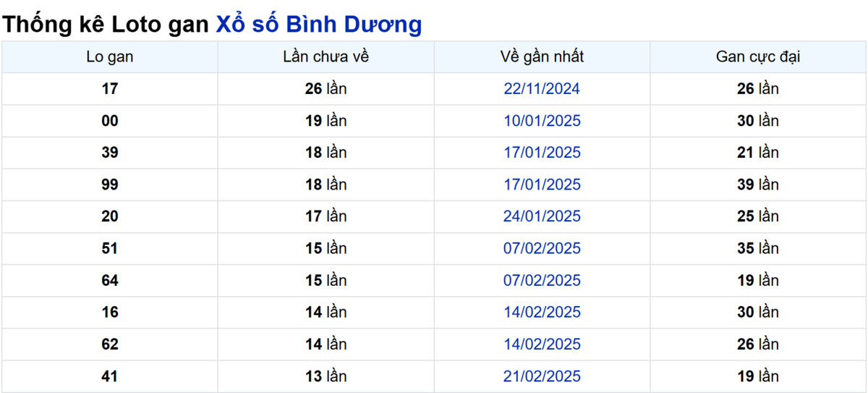Open the 17/01/2025 date in row 39
868x393 pixels.
point(542,153)
